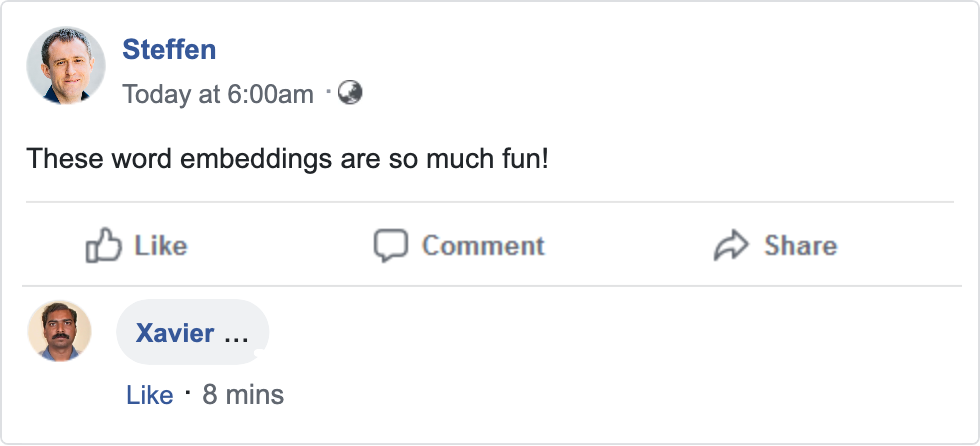Click "fun!" at the post's end
Image resolution: width=980 pixels, height=446 pixels.
click(524, 158)
